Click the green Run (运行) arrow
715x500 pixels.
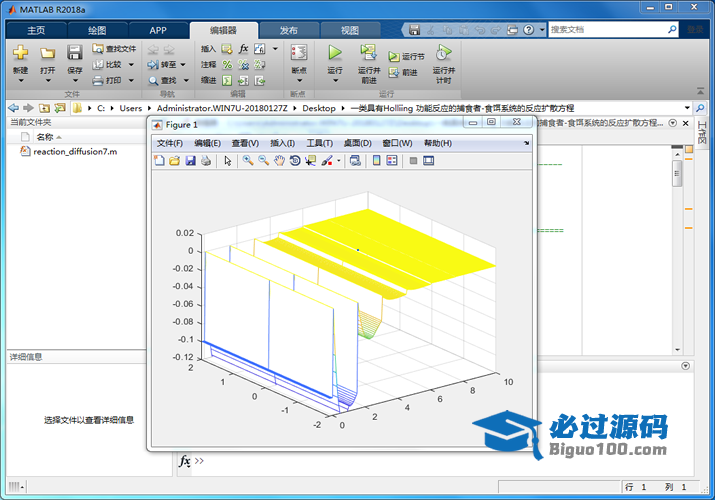[x=335, y=52]
